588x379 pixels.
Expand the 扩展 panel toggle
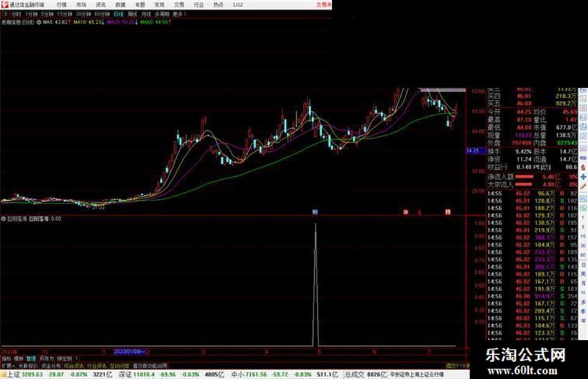8,365
